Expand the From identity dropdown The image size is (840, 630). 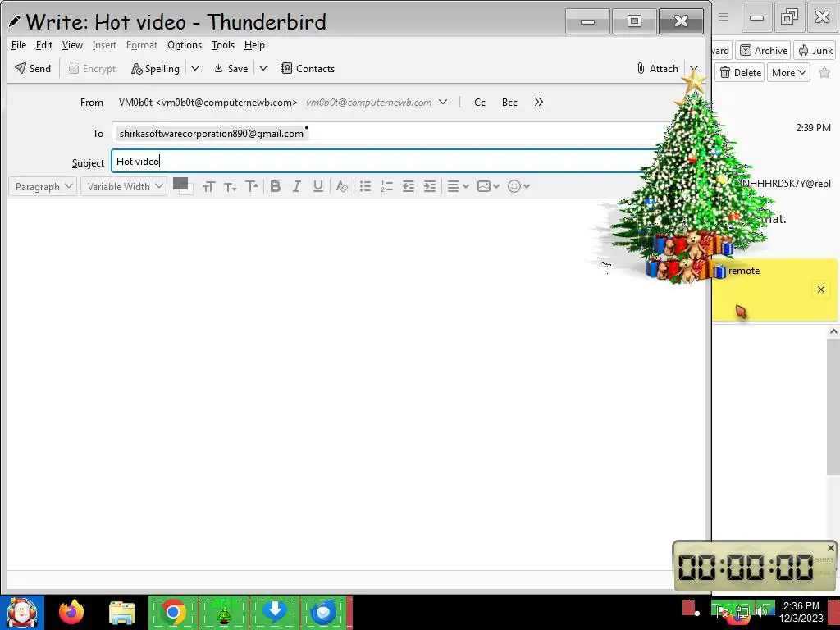point(443,102)
